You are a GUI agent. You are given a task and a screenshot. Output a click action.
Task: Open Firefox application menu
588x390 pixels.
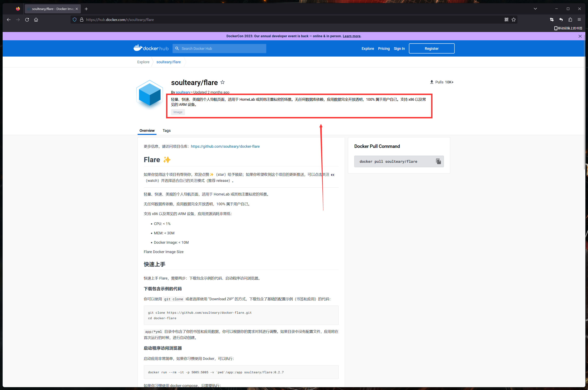[579, 20]
